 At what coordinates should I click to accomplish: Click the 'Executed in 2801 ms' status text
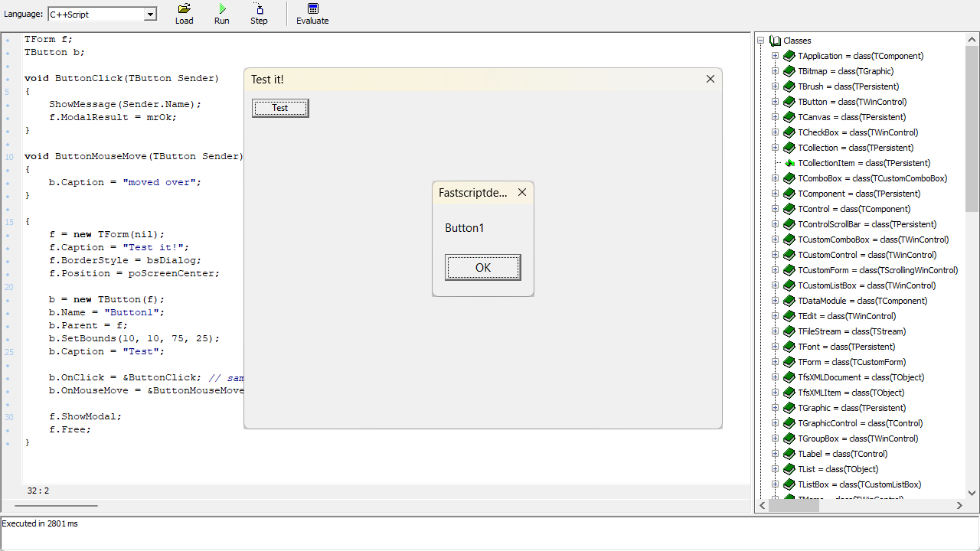pos(40,523)
